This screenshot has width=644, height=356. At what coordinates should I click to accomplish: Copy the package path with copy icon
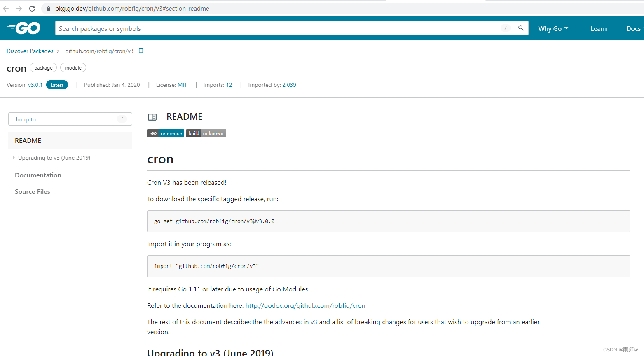[141, 51]
